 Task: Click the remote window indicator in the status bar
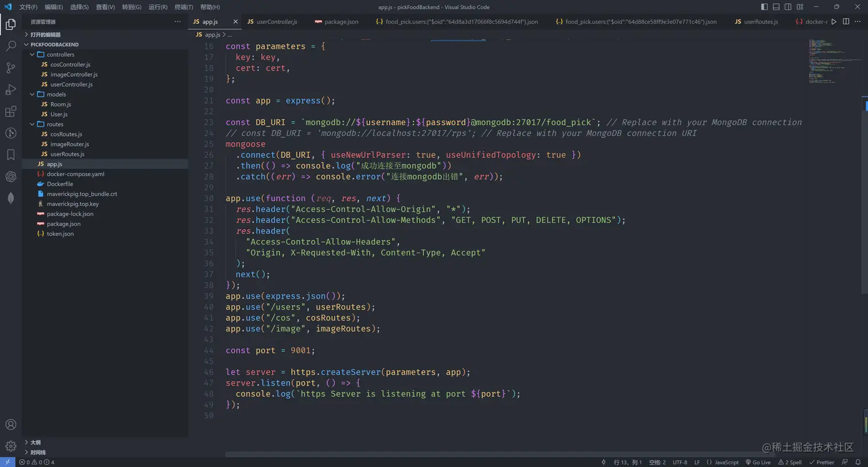(x=7, y=462)
